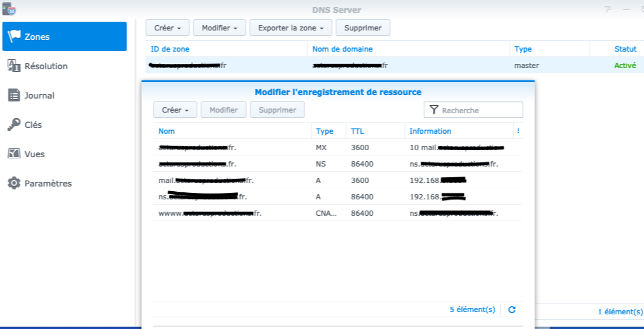644x329 pixels.
Task: Click the Journal list icon
Action: tap(14, 96)
